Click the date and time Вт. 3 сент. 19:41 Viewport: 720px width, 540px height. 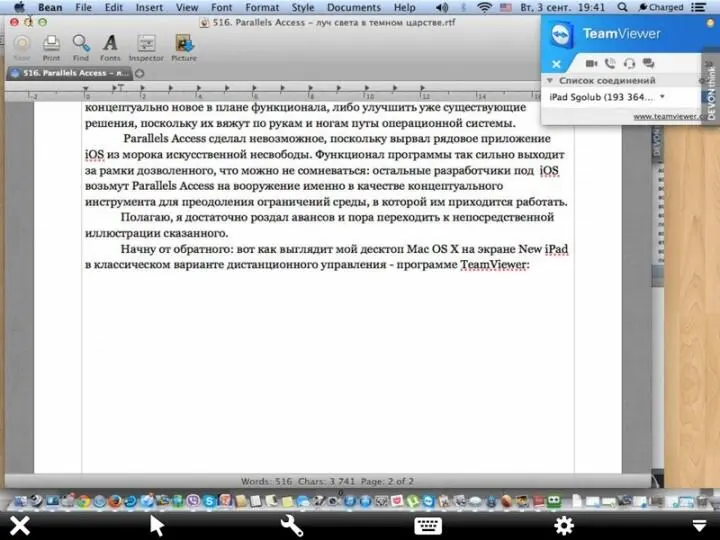pos(562,7)
